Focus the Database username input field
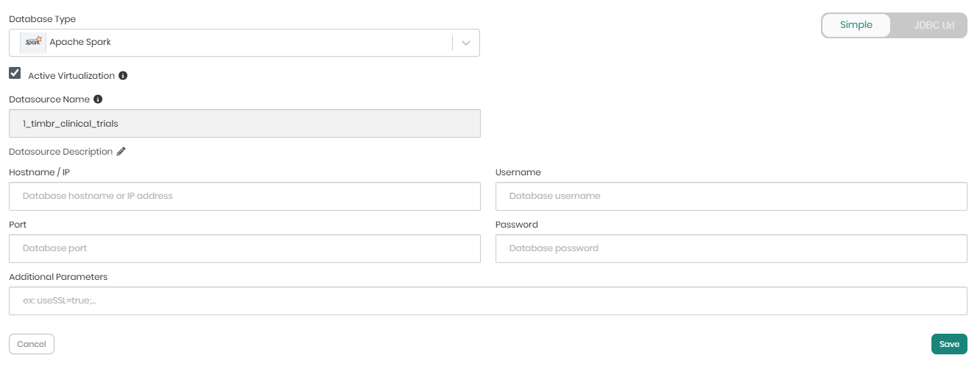The height and width of the screenshot is (372, 980). point(731,197)
